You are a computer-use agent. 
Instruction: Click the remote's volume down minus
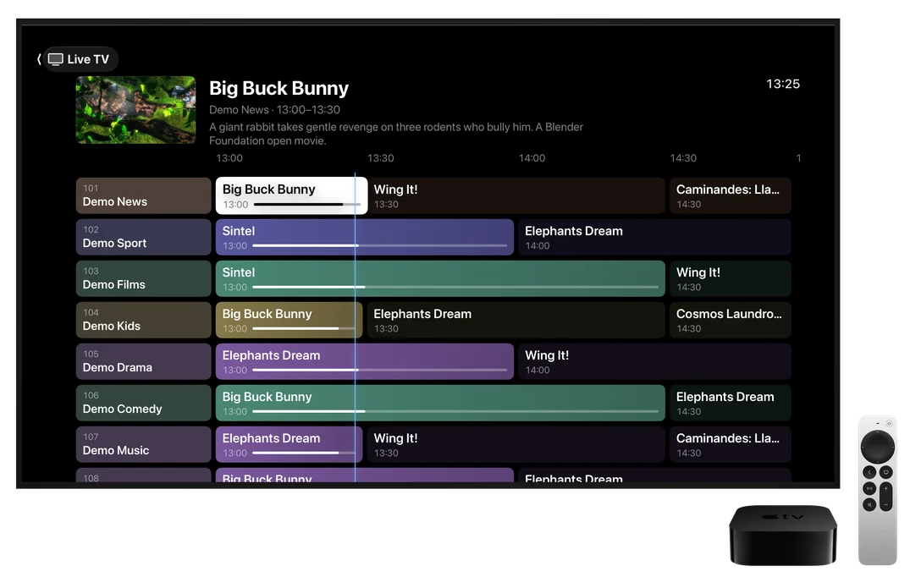(886, 505)
